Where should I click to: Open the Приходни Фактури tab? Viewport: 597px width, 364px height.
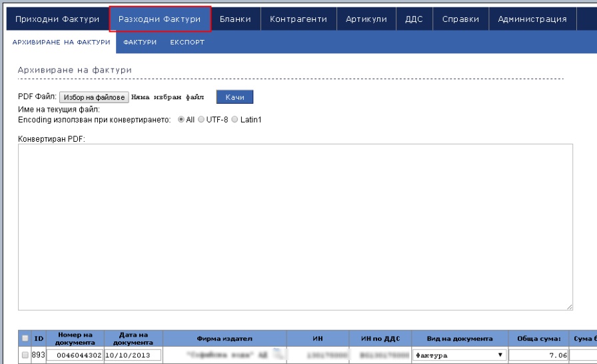[57, 19]
